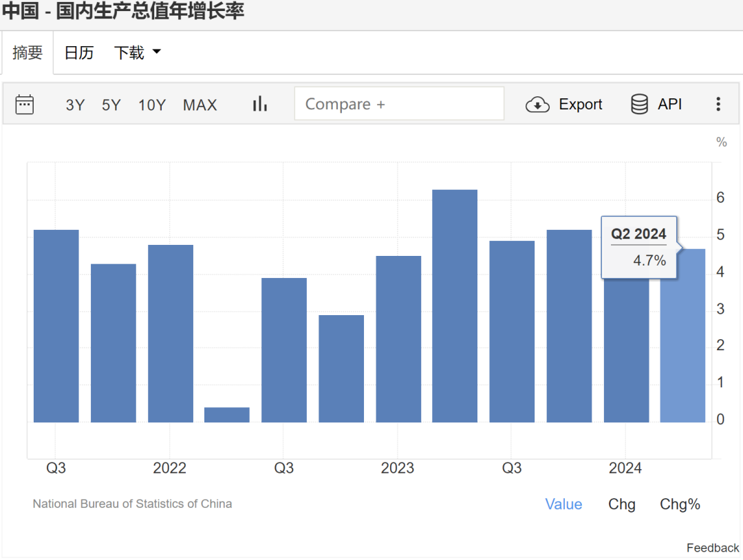Change chart type using bar chart icon
The height and width of the screenshot is (560, 743).
(x=259, y=104)
